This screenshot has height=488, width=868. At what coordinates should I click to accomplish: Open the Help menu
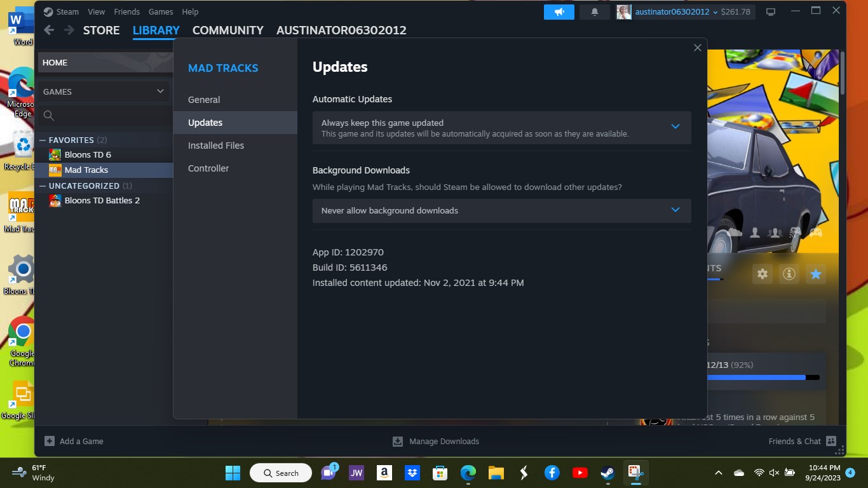(x=190, y=11)
